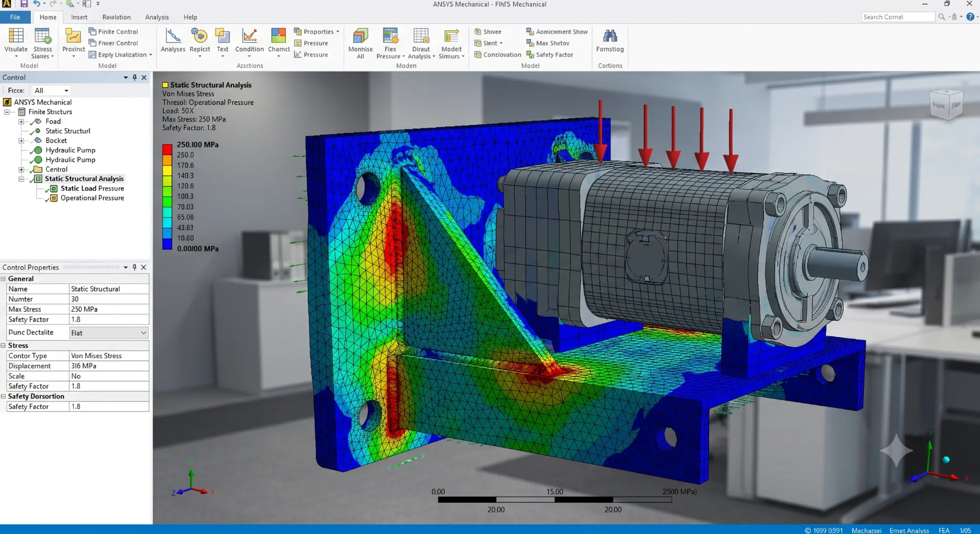Click Aomicnment Show ribbon item

point(557,31)
